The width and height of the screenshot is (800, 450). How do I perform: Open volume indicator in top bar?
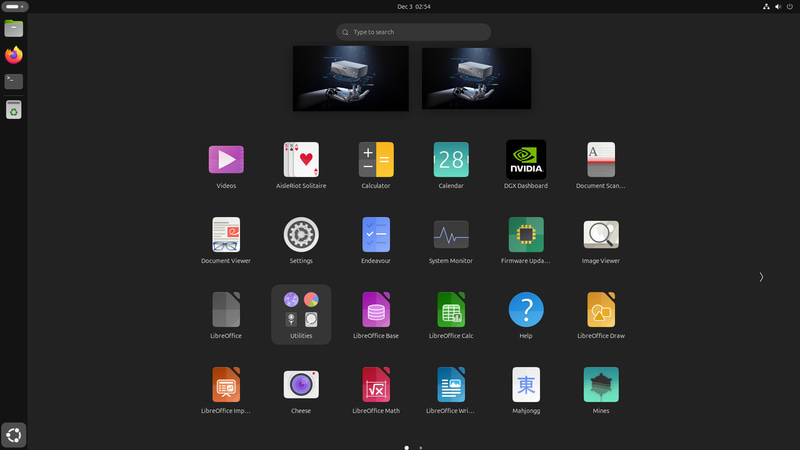[778, 7]
